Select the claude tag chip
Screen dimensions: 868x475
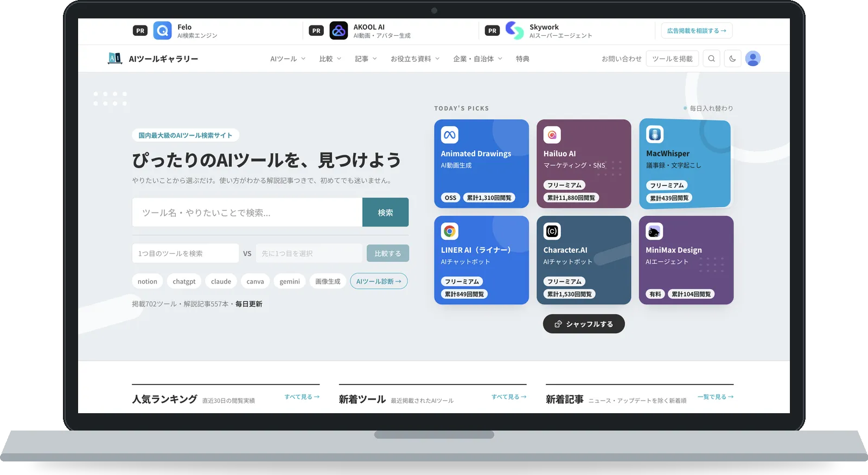[x=221, y=281]
